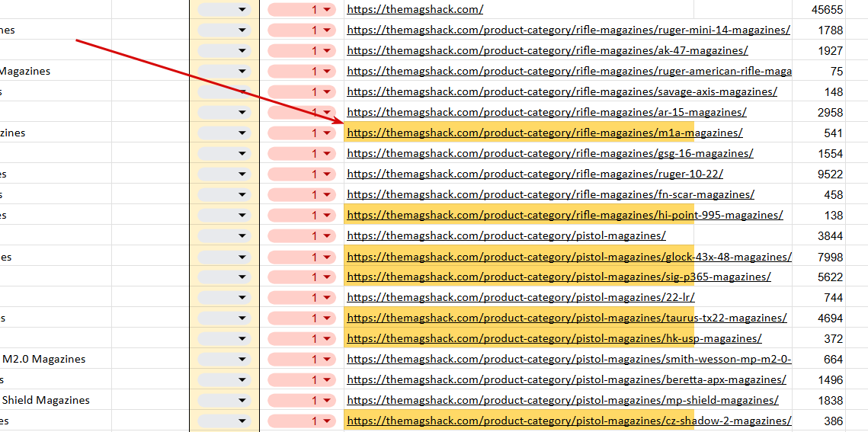Open grey dropdown in ruger-mini-14-magazines row
Viewport: 868px width, 432px height.
tap(224, 30)
